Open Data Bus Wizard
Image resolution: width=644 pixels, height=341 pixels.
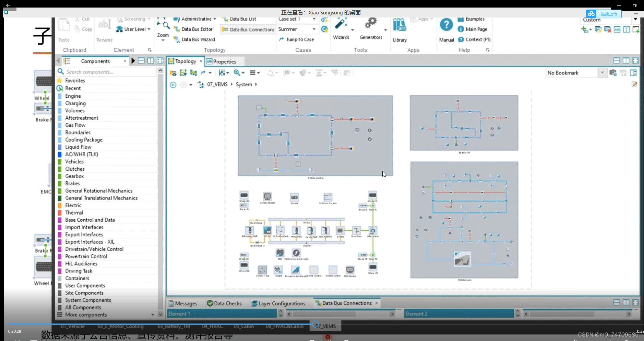194,39
